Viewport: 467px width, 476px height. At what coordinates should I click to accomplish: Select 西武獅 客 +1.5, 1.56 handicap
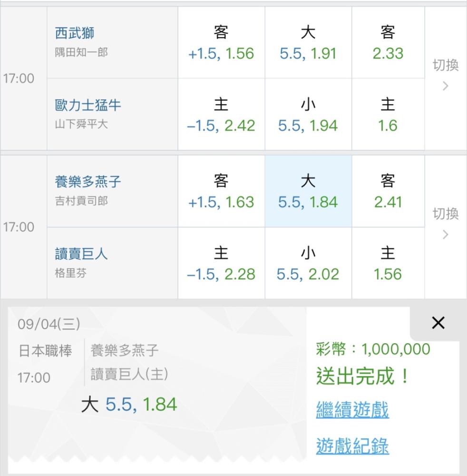[x=221, y=43]
